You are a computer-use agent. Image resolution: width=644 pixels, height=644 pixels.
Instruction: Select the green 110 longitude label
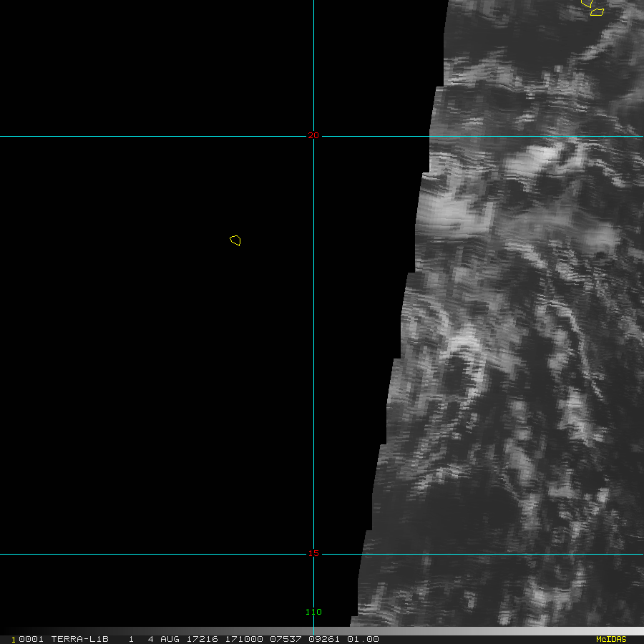313,612
